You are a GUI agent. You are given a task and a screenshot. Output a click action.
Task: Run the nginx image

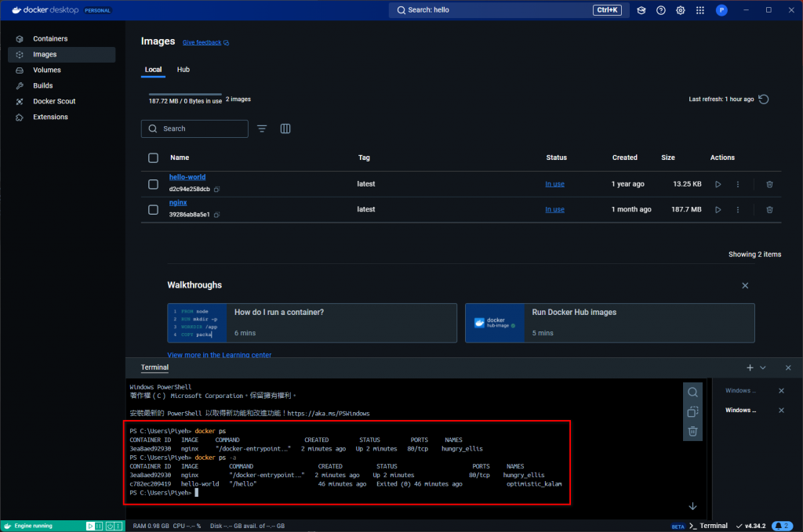point(718,210)
